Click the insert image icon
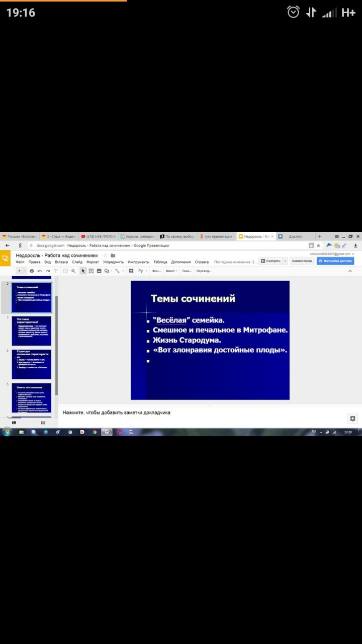This screenshot has width=362, height=644. tap(99, 271)
